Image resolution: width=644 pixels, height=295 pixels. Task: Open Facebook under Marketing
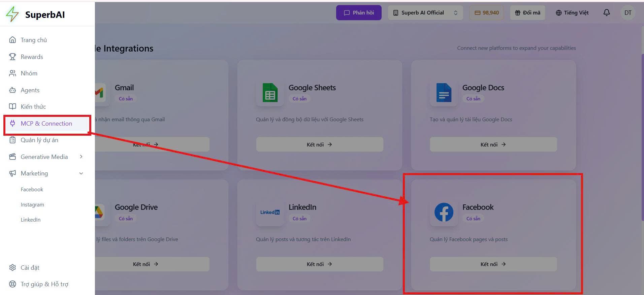click(x=32, y=189)
